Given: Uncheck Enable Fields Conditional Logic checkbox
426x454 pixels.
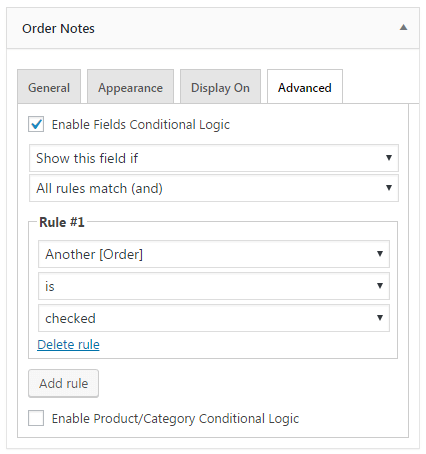Looking at the screenshot, I should (x=36, y=124).
